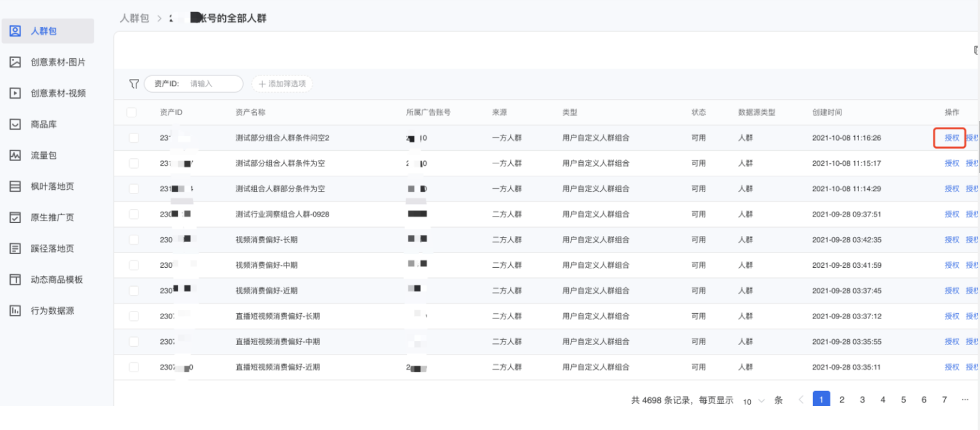Image resolution: width=980 pixels, height=430 pixels.
Task: Click 授权 for 测试行业洞察组合人群-0928
Action: pos(952,214)
